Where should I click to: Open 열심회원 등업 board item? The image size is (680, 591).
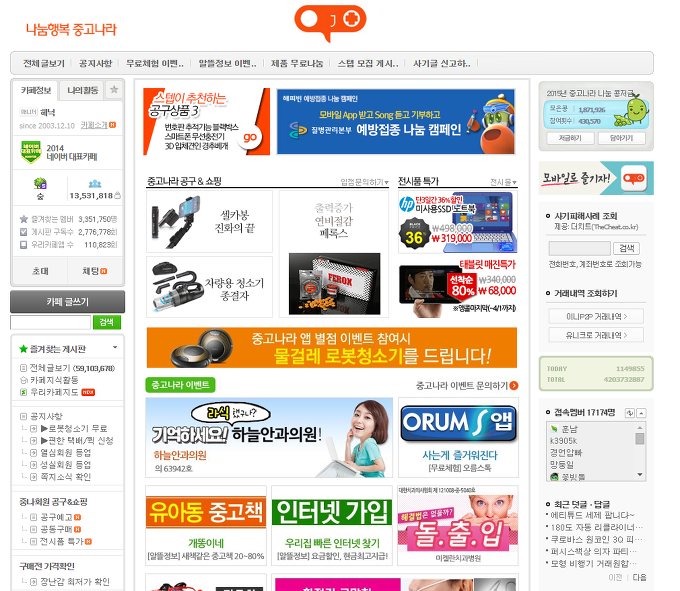click(x=65, y=453)
